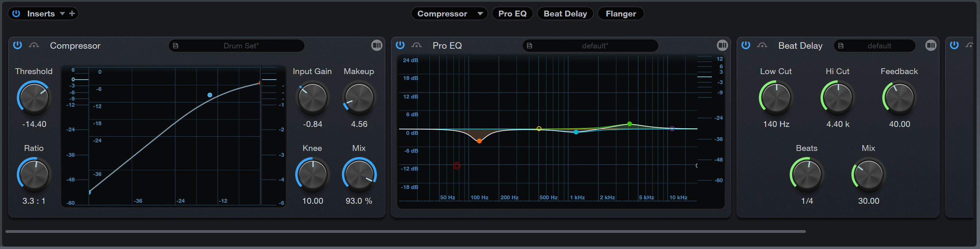Click the Compressor Mix value 93.0 %
Screen dimensions: 980x249
359,201
